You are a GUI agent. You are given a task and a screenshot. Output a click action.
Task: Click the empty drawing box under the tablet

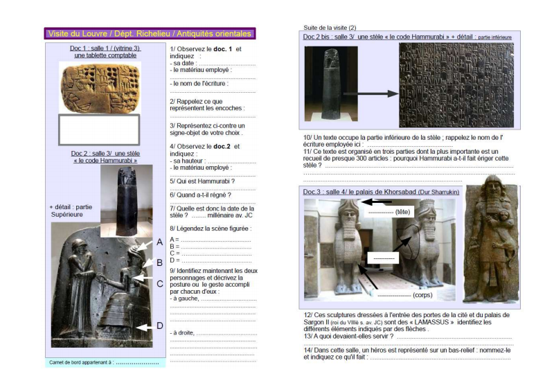(x=100, y=130)
